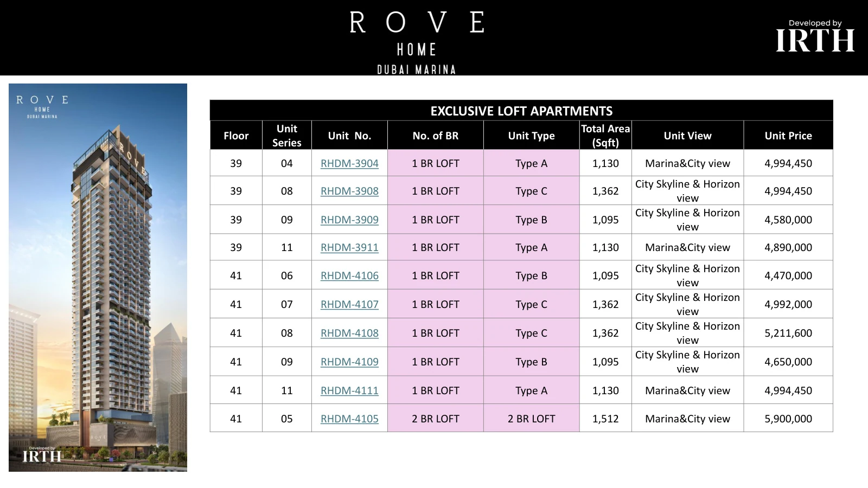
Task: Open the RHDM-3904 unit link
Action: point(349,163)
